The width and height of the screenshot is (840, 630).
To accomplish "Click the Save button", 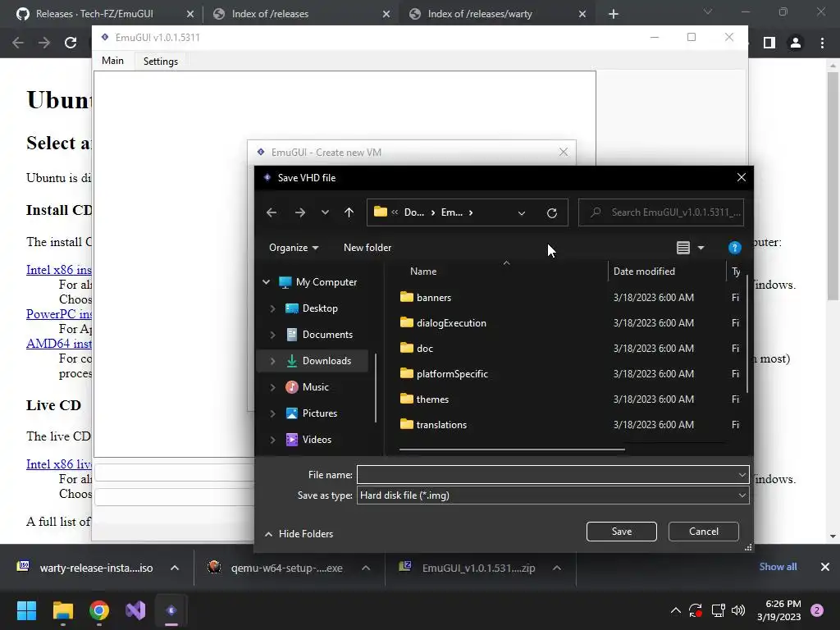I will [x=622, y=532].
